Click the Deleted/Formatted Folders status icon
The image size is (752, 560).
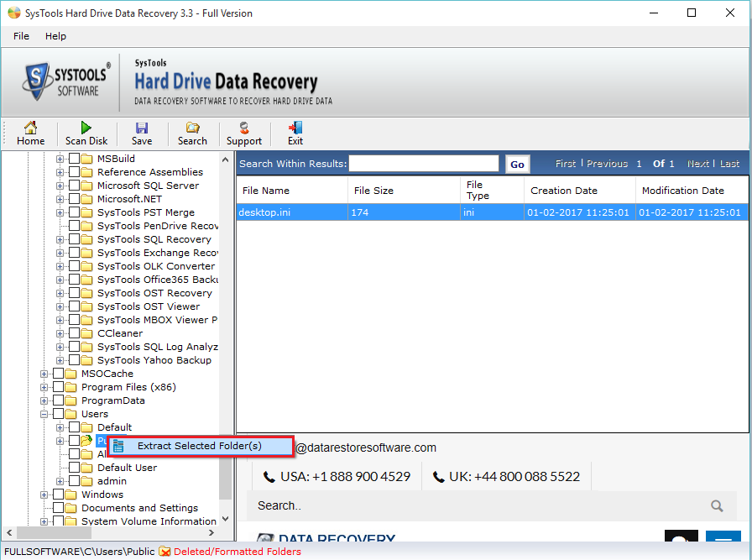pyautogui.click(x=164, y=552)
